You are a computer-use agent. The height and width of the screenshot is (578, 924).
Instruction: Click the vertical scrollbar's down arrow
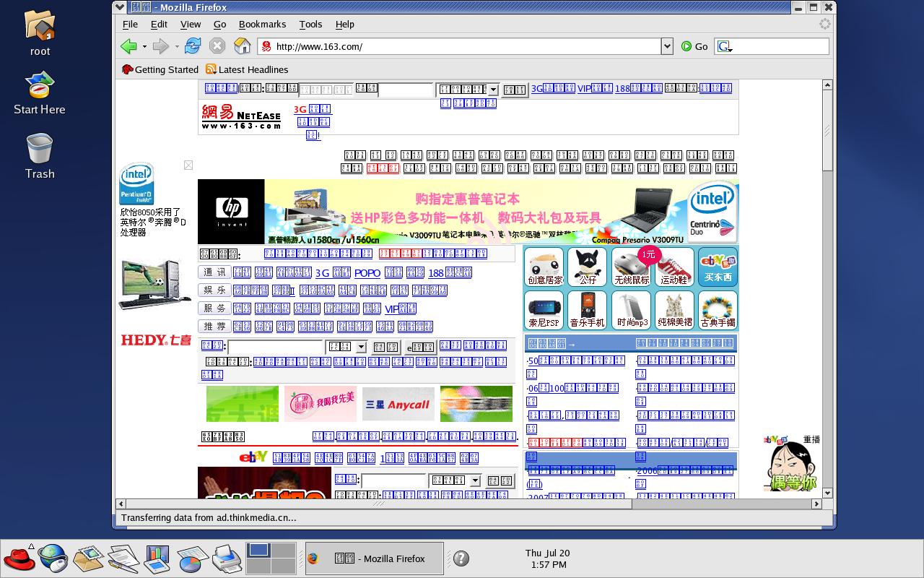click(x=827, y=493)
